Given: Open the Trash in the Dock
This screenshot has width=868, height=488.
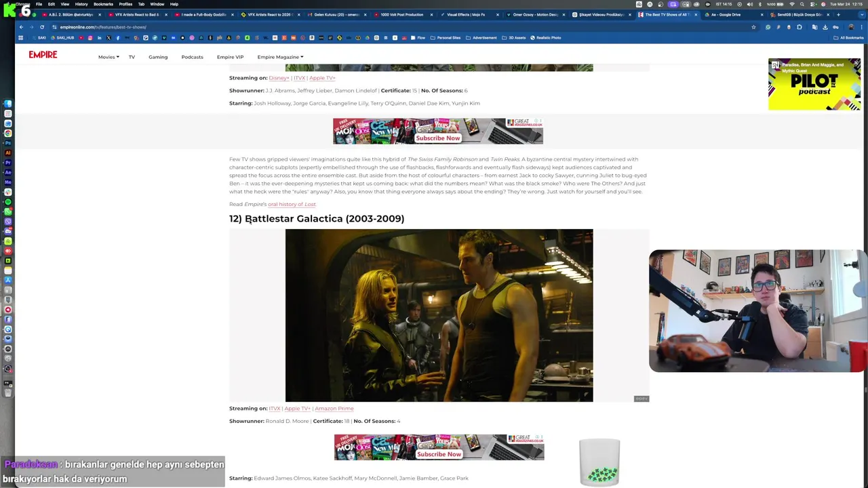Looking at the screenshot, I should pyautogui.click(x=8, y=392).
